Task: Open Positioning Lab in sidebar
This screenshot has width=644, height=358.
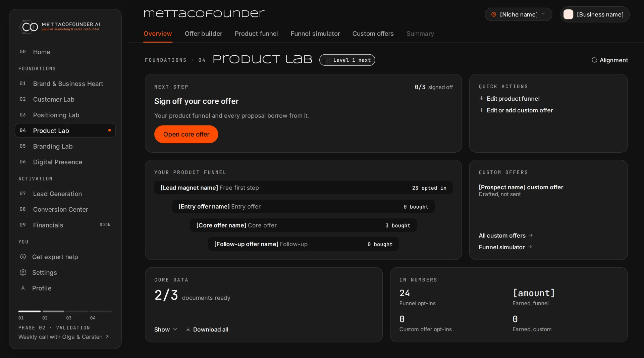Action: (x=65, y=115)
